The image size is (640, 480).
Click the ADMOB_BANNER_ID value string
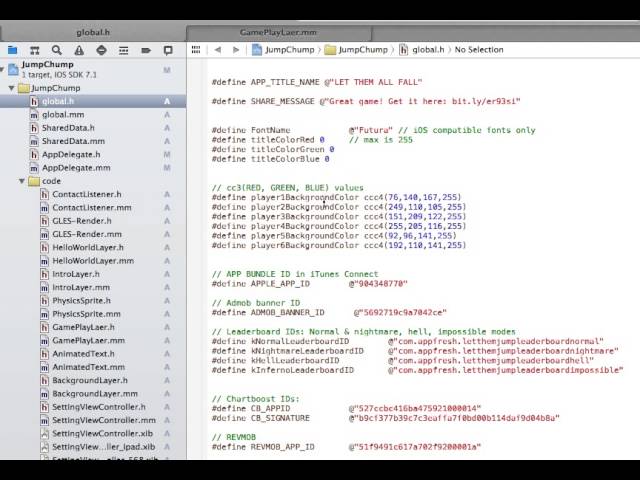[400, 313]
